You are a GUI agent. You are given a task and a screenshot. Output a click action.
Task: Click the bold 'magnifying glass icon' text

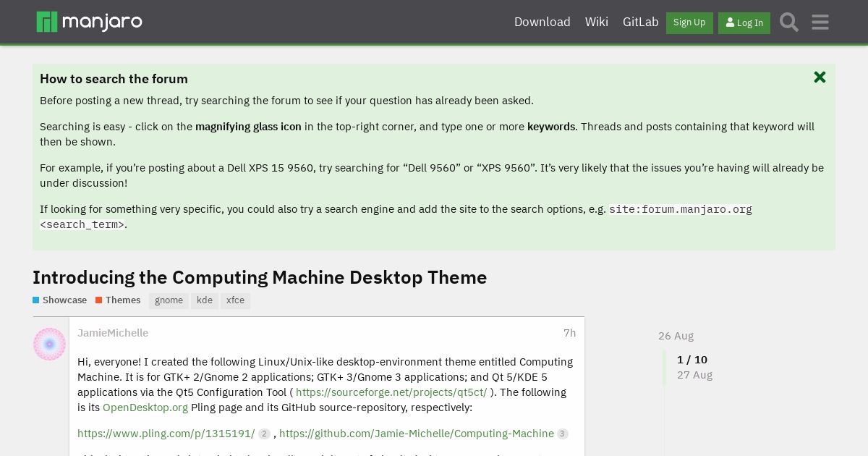click(x=248, y=127)
